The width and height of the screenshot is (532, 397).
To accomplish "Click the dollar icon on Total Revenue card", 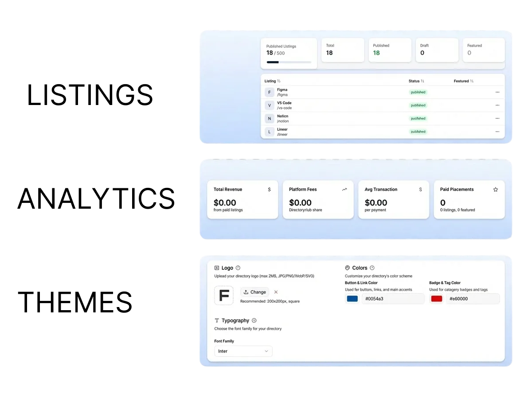I will 269,189.
